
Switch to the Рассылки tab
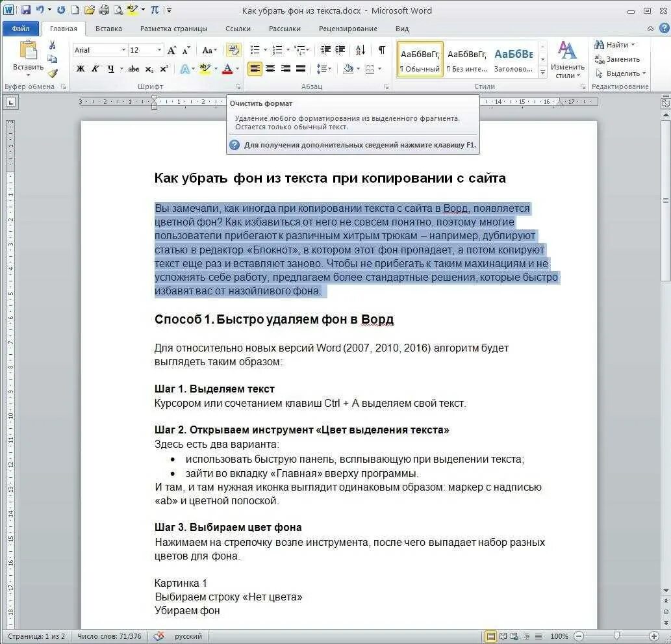coord(285,29)
